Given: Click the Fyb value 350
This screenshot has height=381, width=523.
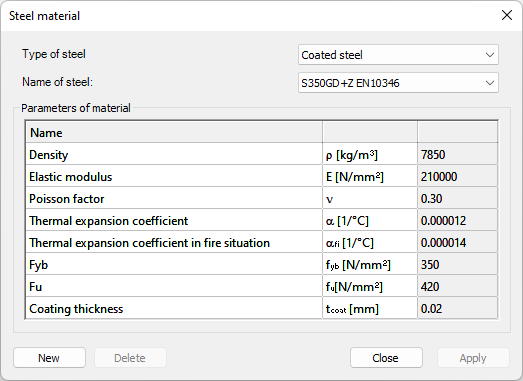Looking at the screenshot, I should tap(457, 265).
